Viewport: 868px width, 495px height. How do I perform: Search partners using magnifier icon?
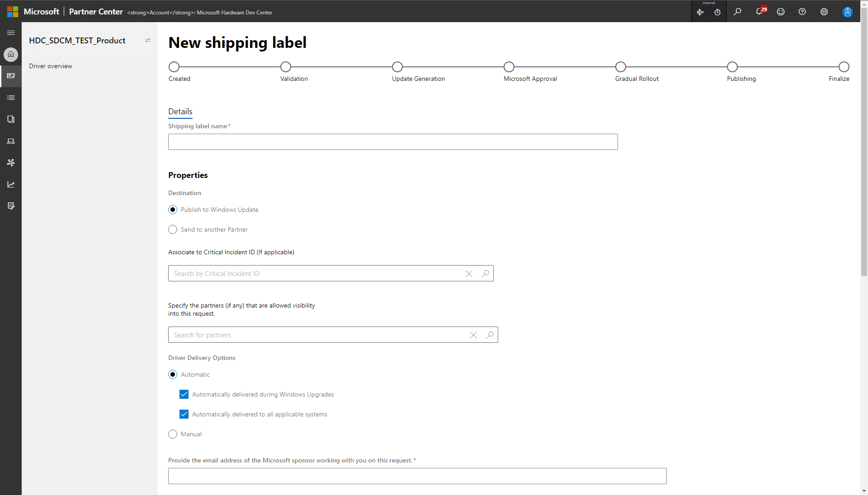(x=490, y=335)
